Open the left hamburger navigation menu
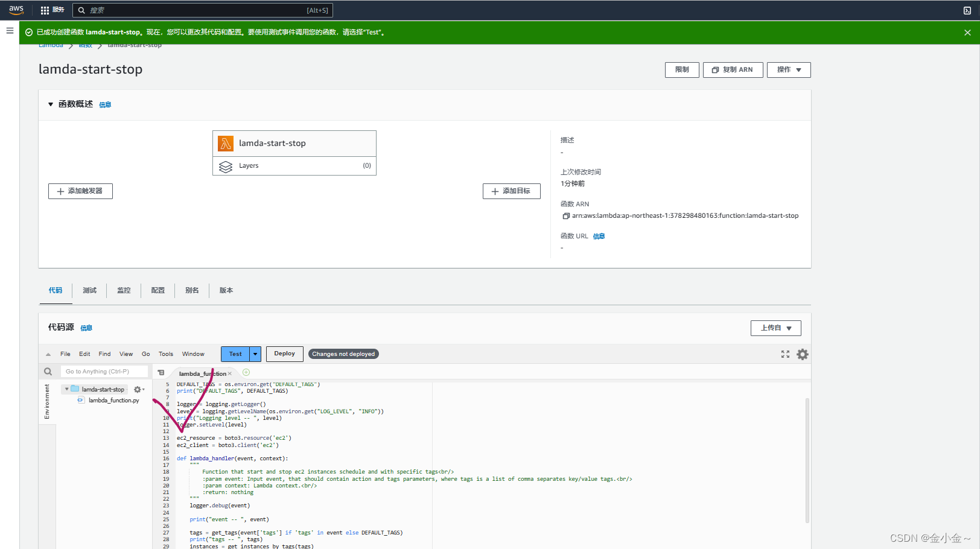 click(x=10, y=31)
